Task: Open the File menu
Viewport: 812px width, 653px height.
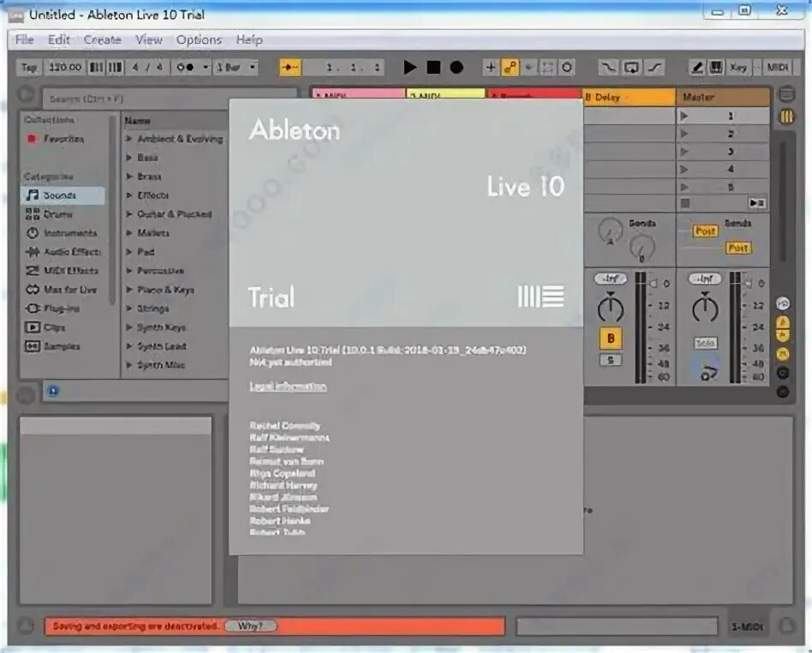Action: click(24, 40)
